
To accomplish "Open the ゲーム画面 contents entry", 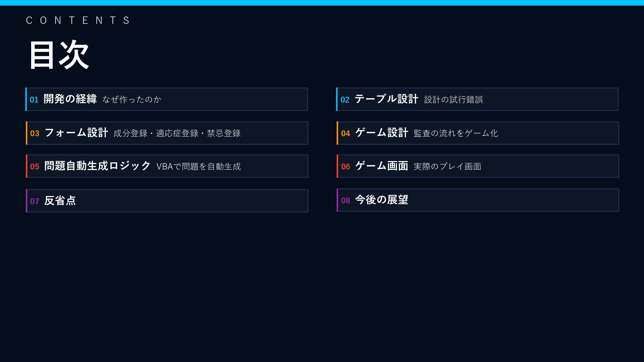I will tap(381, 166).
